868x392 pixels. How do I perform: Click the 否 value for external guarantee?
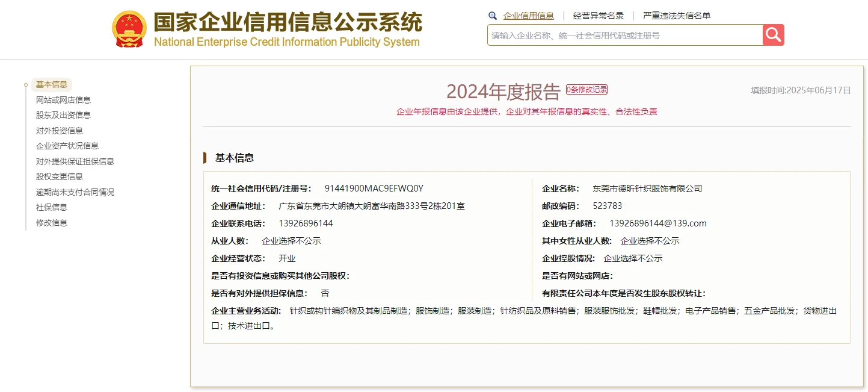click(x=325, y=293)
